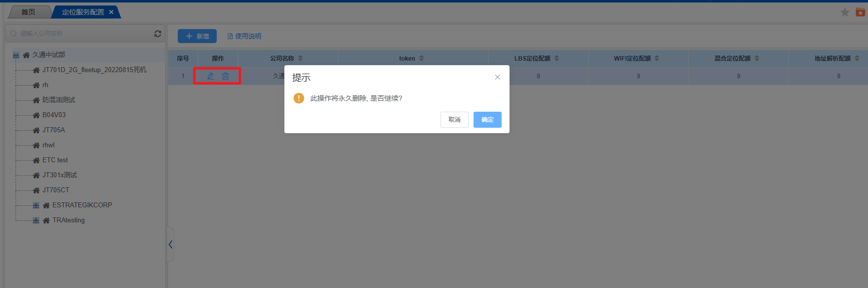Close the 定位服务配置 tab
868x288 pixels.
click(x=111, y=12)
